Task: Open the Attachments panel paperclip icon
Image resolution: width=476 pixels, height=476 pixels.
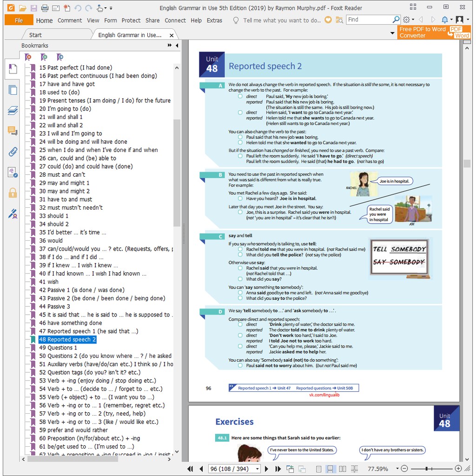Action: click(x=13, y=152)
